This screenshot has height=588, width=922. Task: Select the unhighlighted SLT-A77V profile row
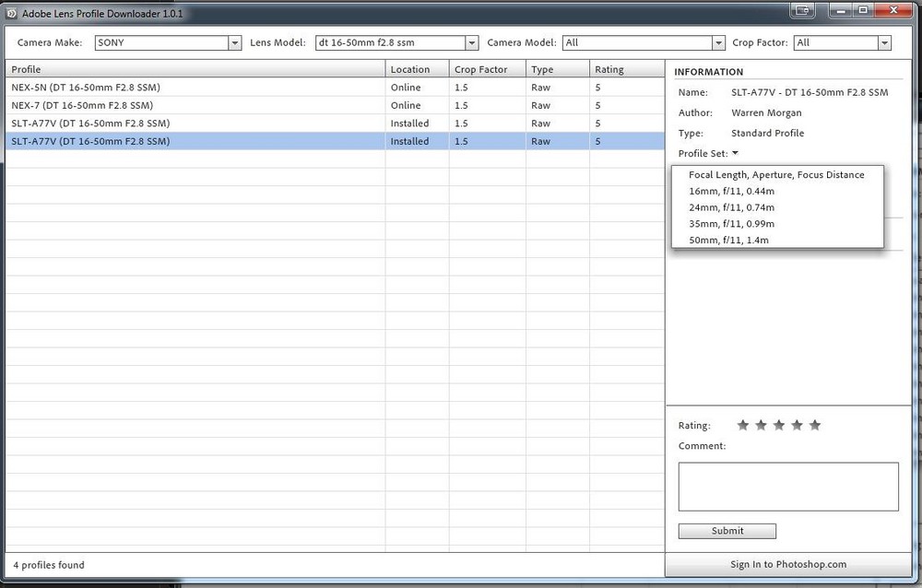(x=336, y=123)
